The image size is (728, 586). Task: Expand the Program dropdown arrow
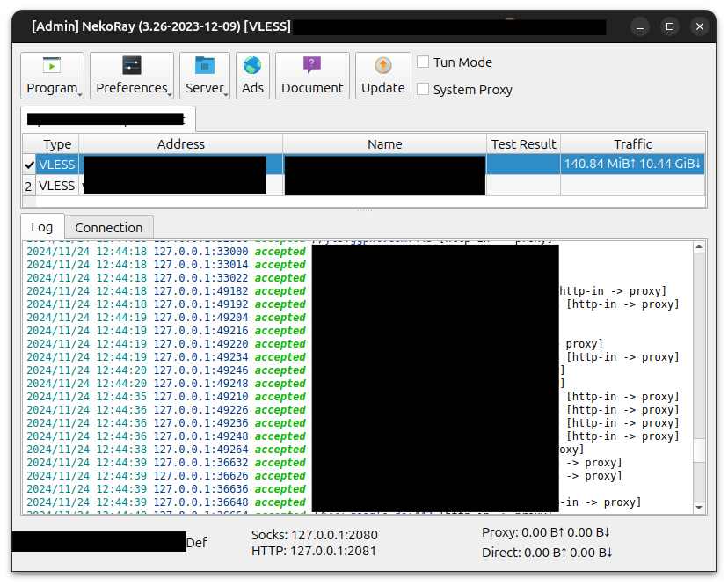pyautogui.click(x=80, y=93)
